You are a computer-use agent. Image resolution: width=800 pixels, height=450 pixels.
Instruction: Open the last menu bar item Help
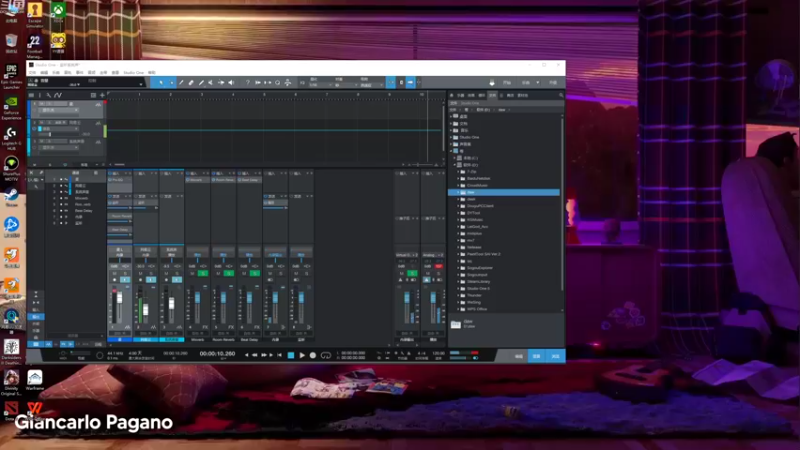tap(152, 73)
